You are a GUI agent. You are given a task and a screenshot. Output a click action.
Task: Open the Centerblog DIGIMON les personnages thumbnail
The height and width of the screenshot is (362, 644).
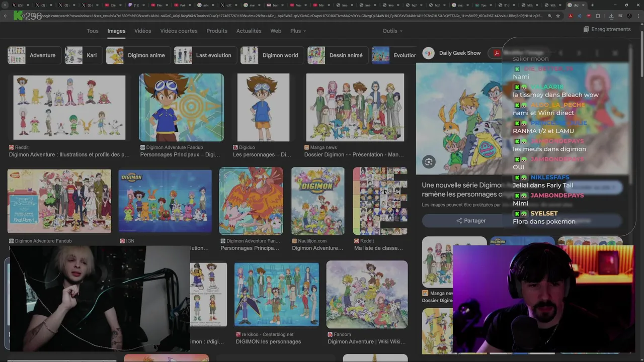277,295
